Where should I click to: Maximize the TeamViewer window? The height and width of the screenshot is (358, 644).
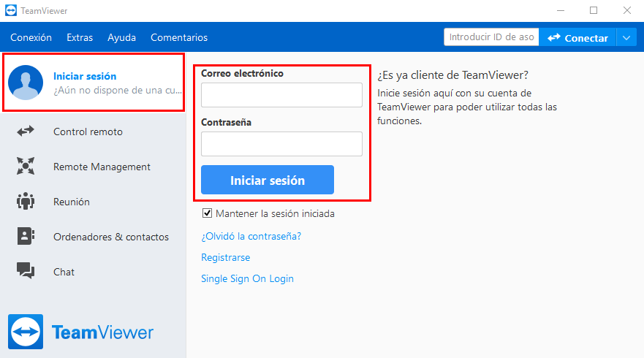[594, 10]
